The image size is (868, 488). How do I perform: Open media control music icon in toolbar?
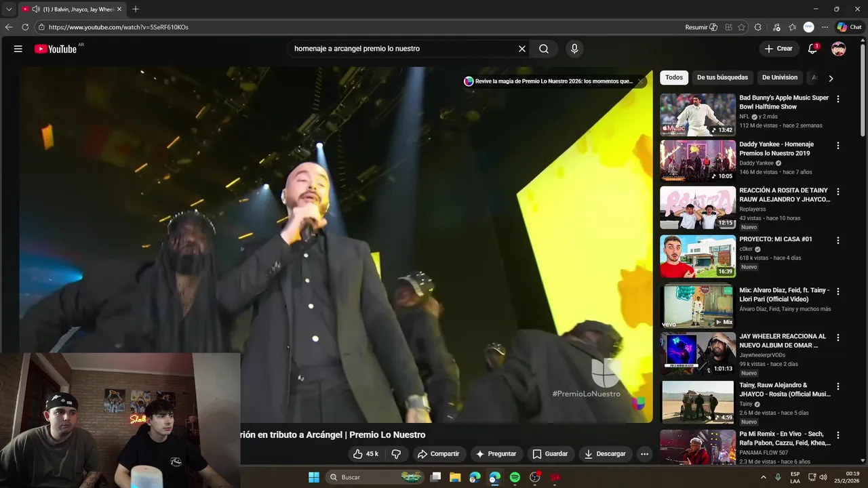pos(775,27)
